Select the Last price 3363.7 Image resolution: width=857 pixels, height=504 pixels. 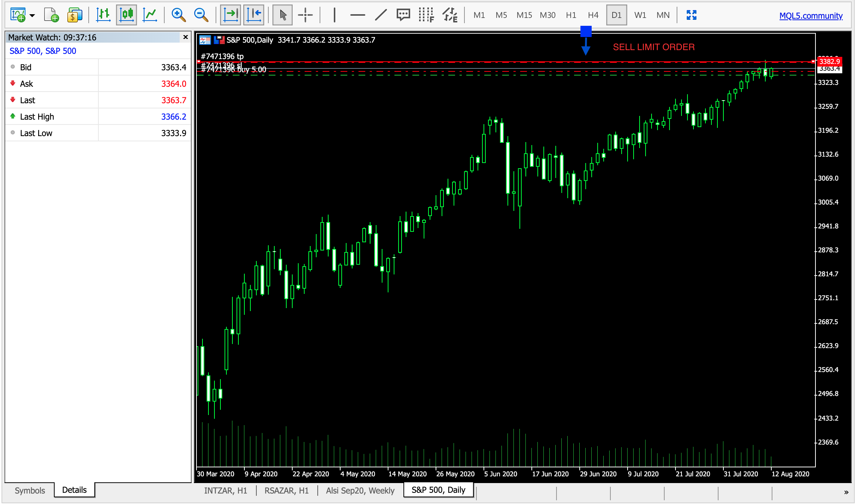(174, 100)
